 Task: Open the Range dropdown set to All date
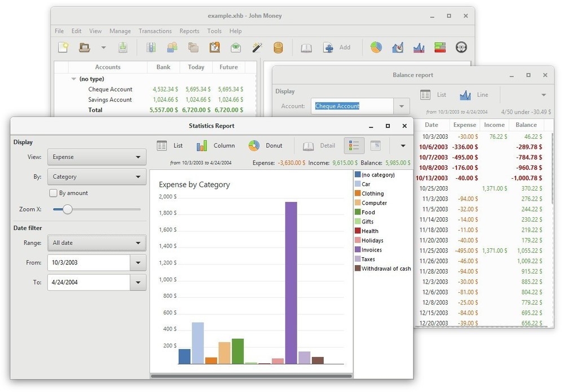(x=96, y=243)
